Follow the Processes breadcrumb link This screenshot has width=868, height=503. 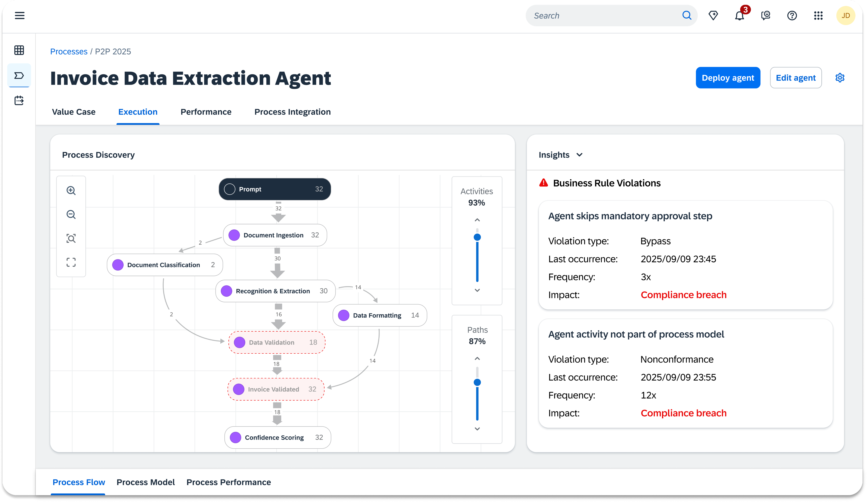[x=68, y=52]
